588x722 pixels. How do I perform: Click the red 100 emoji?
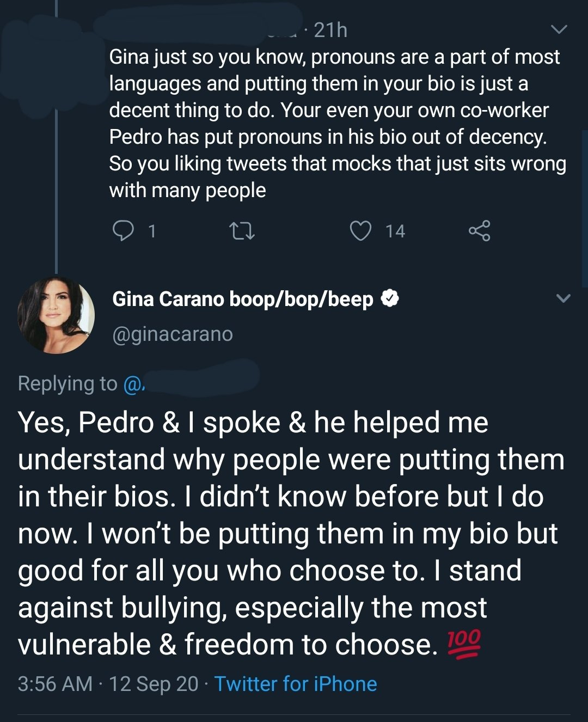click(x=464, y=644)
